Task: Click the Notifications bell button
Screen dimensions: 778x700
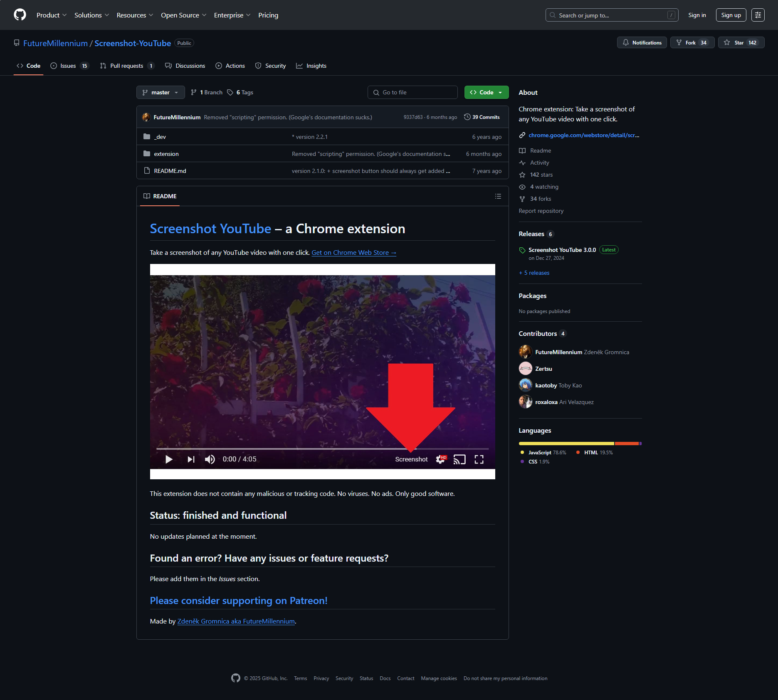Action: 642,42
